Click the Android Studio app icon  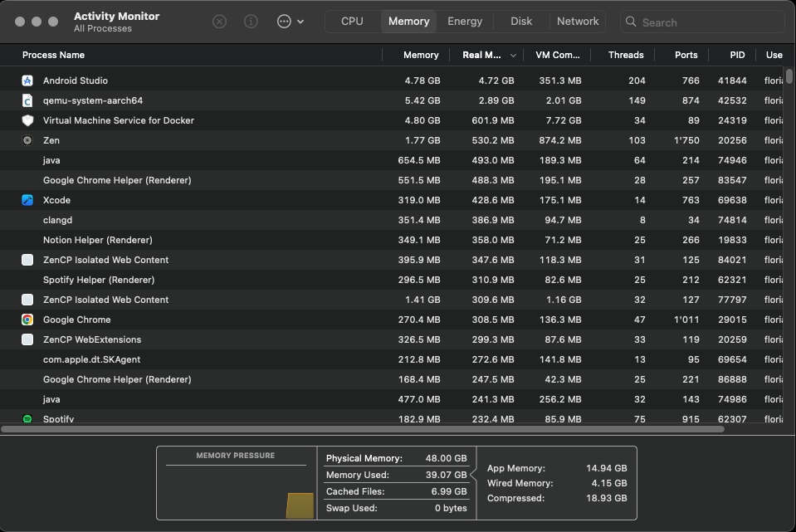pyautogui.click(x=27, y=81)
